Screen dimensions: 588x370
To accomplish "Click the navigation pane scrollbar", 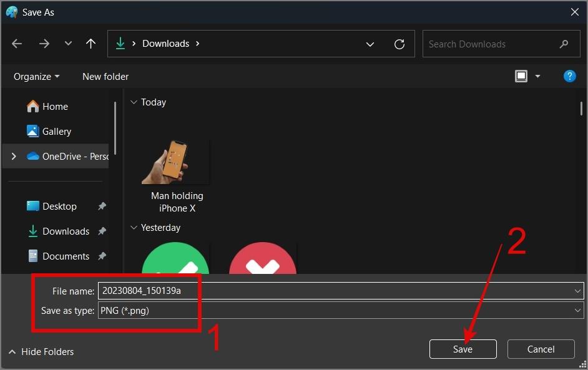I will [x=115, y=128].
